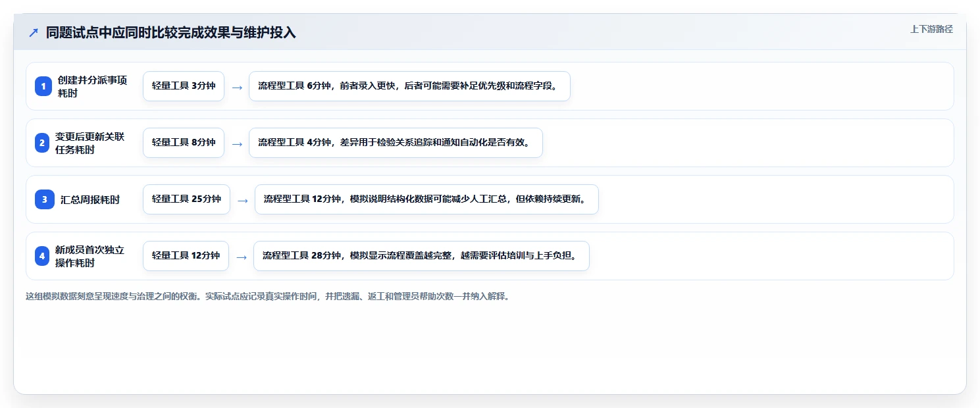980x408 pixels.
Task: Click the arrow after 轻量工具 3分钟
Action: coord(237,87)
